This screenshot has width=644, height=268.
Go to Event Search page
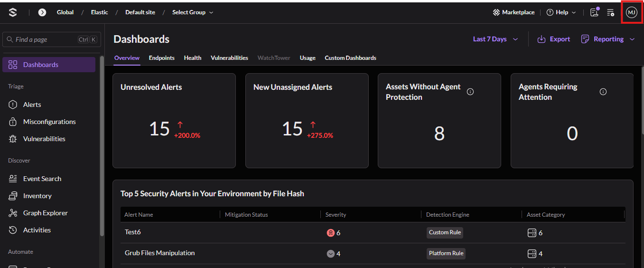42,179
